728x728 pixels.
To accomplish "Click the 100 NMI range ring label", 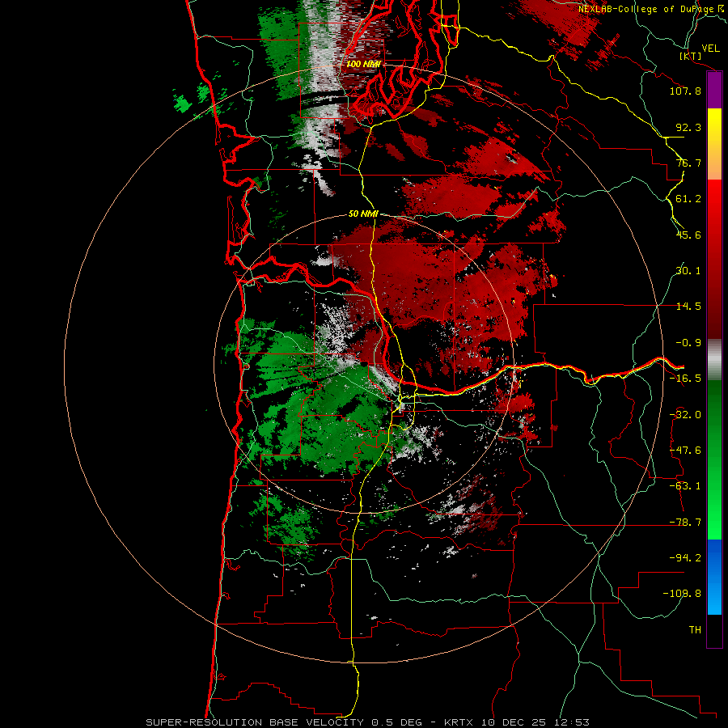I will 363,64.
